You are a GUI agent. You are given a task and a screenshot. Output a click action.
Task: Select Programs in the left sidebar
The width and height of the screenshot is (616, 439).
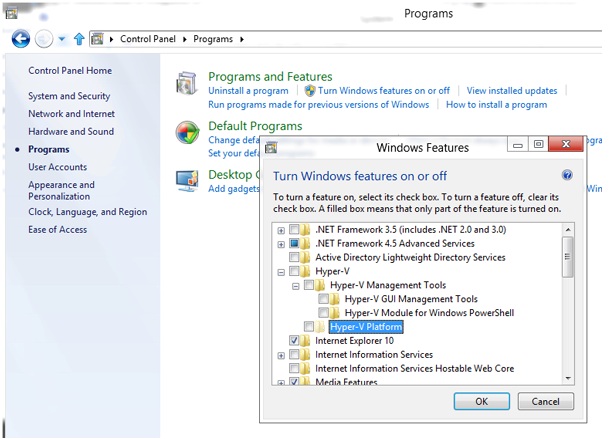tap(49, 149)
